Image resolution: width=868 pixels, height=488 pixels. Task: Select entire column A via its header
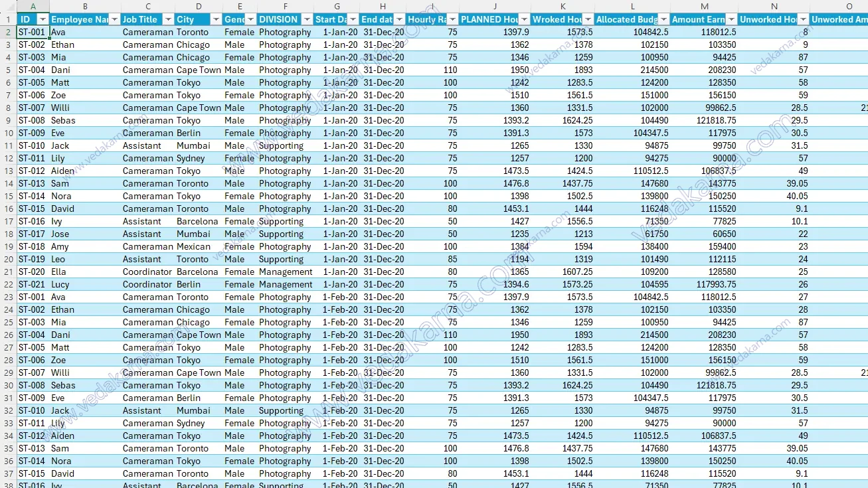33,6
